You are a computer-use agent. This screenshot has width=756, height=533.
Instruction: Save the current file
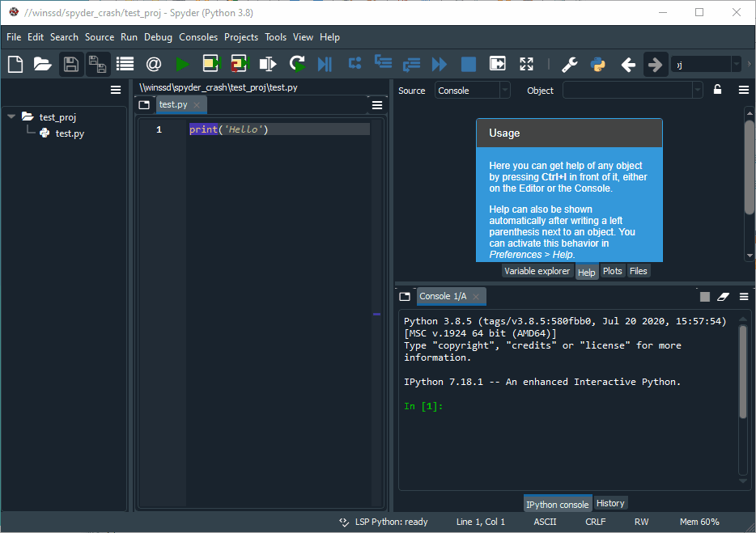click(x=71, y=64)
